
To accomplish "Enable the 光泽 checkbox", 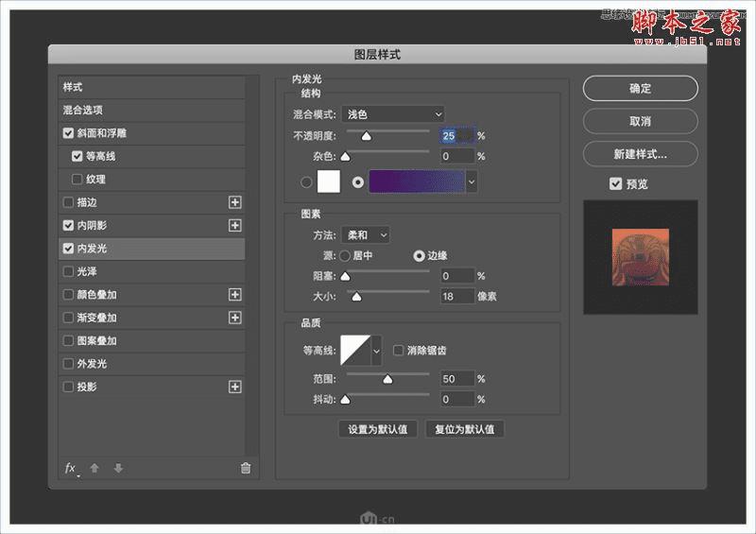I will click(68, 271).
